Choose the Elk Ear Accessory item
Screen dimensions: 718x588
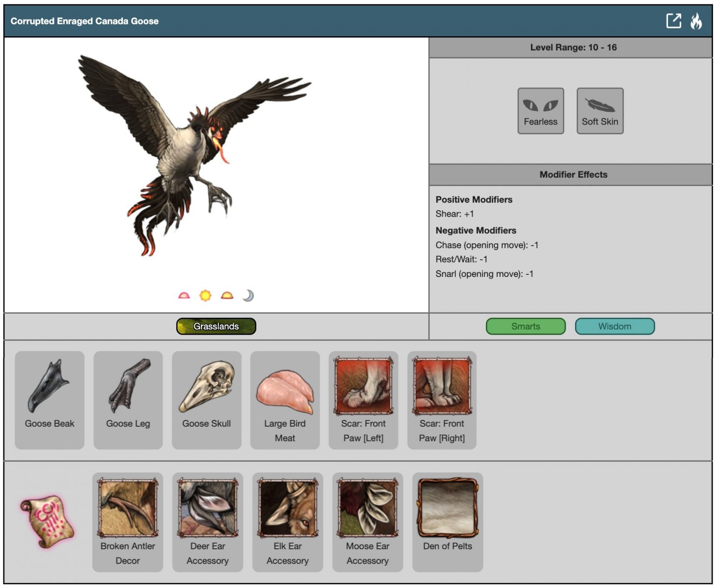287,522
